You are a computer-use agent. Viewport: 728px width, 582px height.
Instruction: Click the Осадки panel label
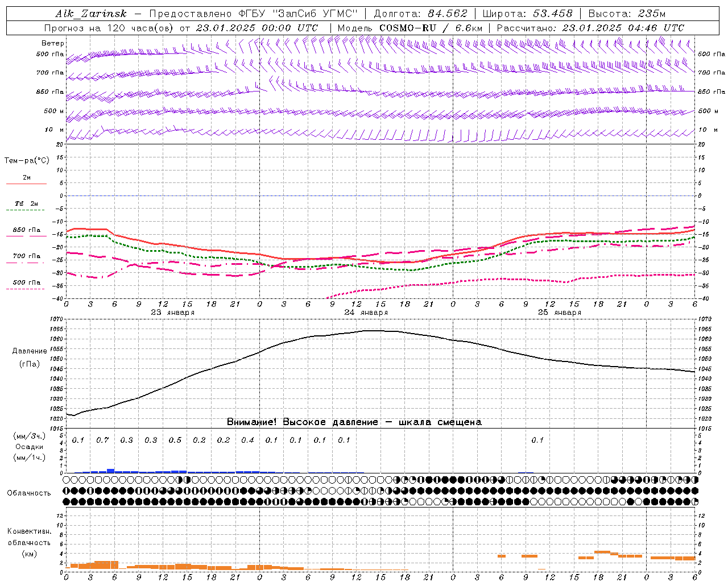tap(30, 447)
